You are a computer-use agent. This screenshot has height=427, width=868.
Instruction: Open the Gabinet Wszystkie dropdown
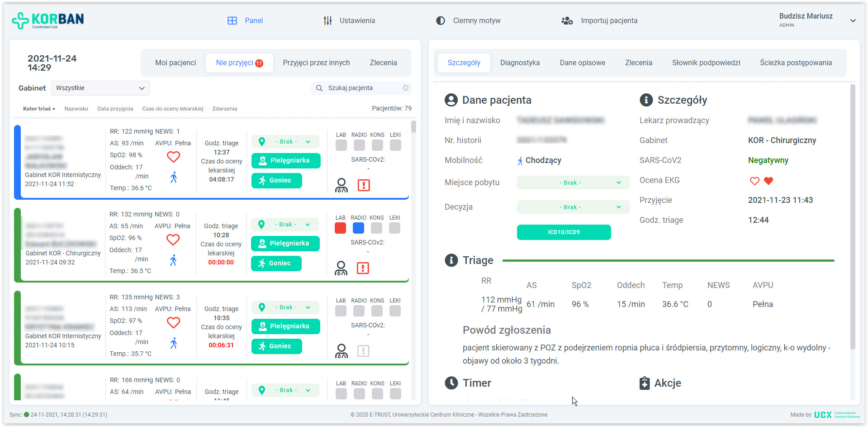tap(100, 88)
